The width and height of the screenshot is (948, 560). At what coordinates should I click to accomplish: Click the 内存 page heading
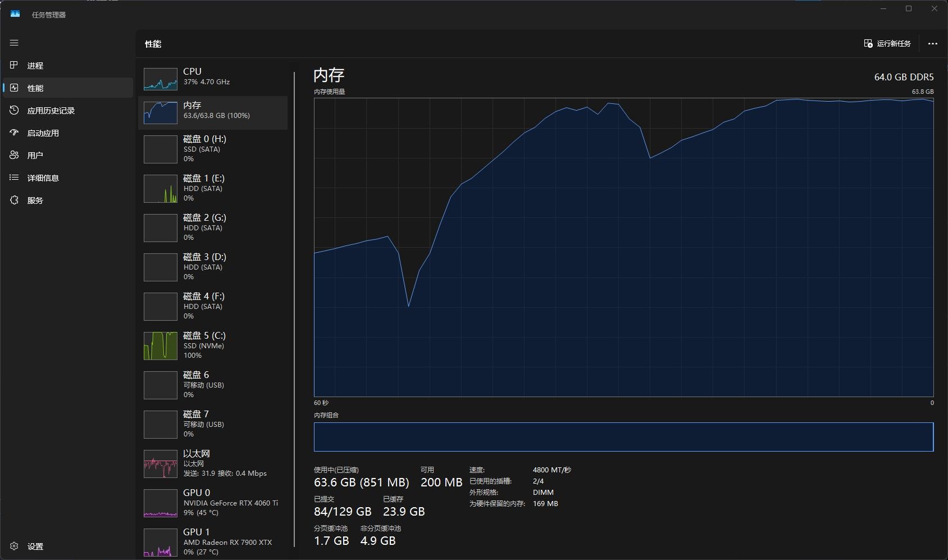[x=329, y=75]
